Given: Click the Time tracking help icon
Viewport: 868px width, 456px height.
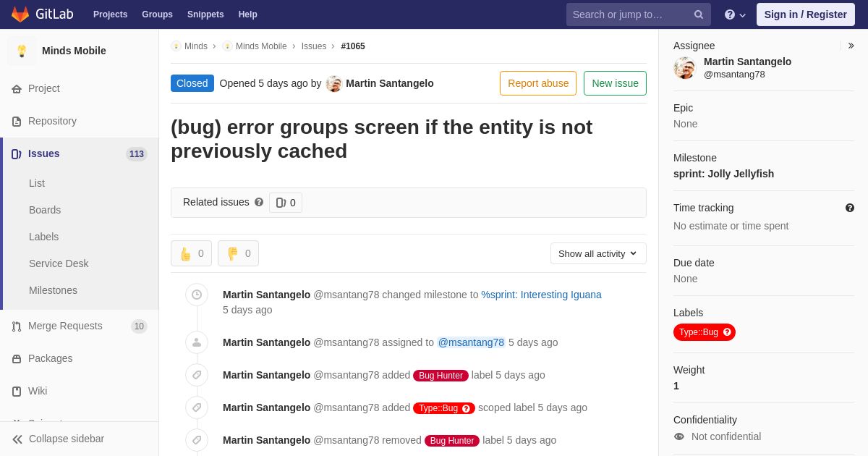Looking at the screenshot, I should coord(850,208).
